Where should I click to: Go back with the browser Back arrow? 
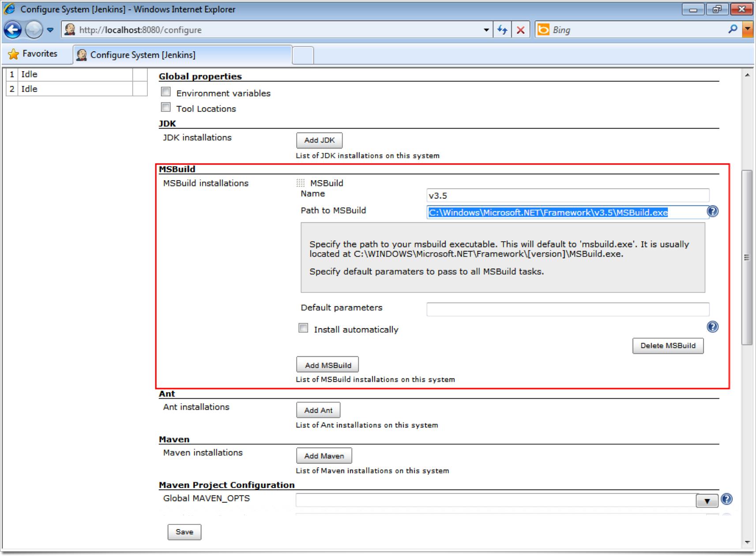13,30
